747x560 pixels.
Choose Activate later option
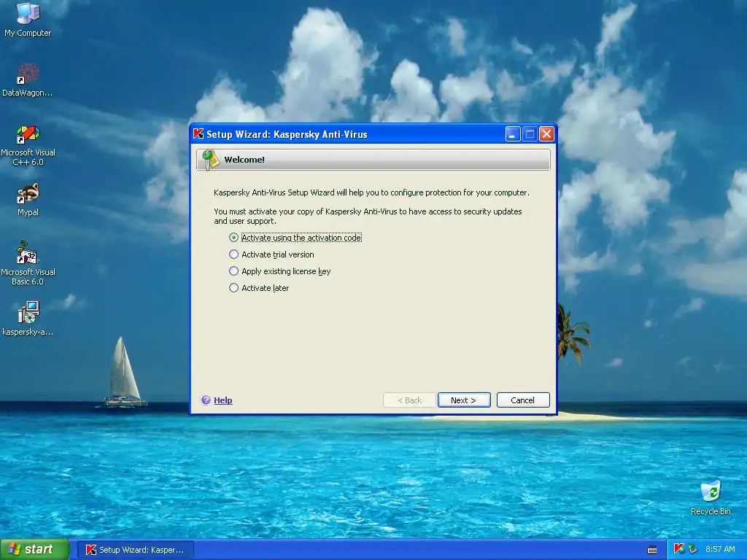click(259, 287)
